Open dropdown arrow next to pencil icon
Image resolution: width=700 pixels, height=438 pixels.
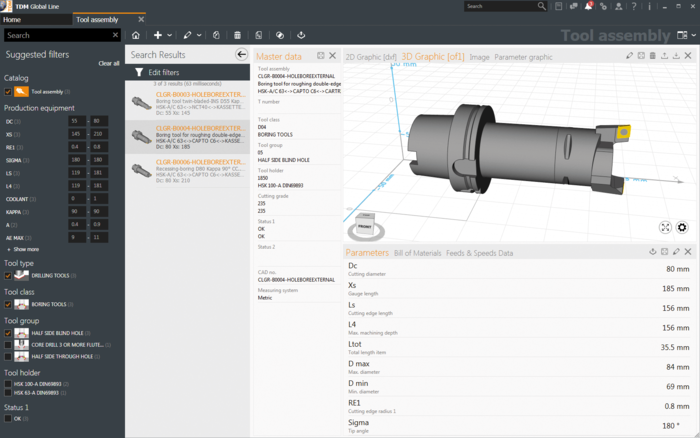point(199,35)
